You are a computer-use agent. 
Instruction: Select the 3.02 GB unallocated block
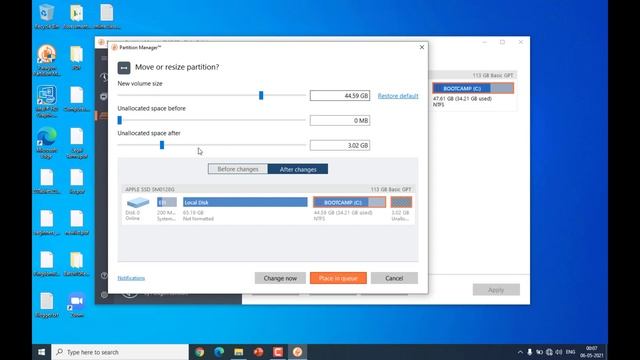(401, 202)
